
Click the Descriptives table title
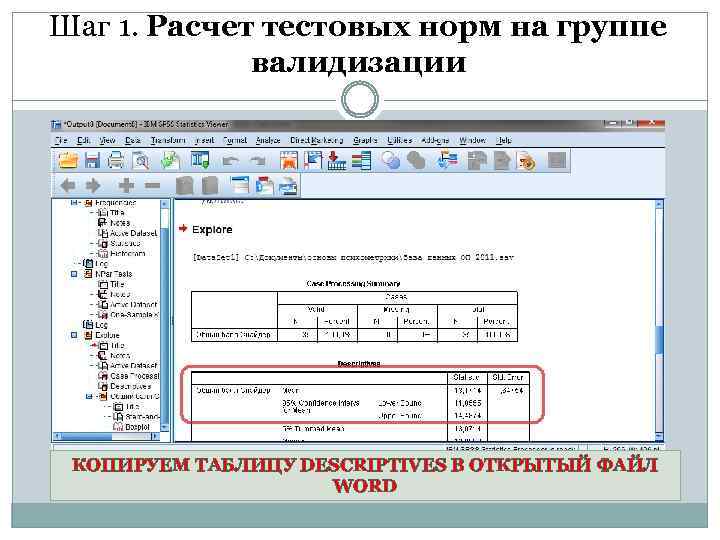click(x=359, y=364)
